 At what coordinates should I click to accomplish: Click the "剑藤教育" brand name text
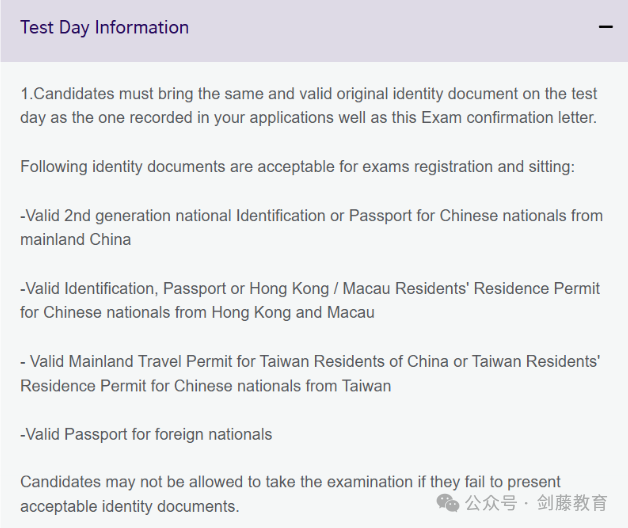click(x=572, y=503)
